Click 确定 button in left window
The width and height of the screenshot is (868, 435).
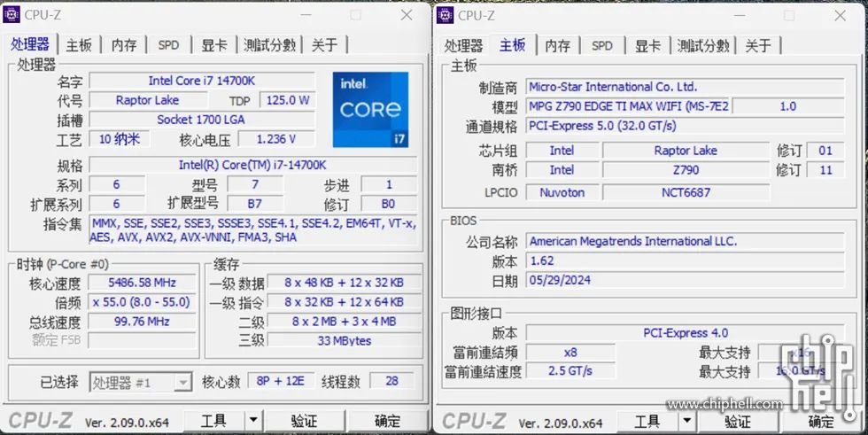(x=388, y=421)
